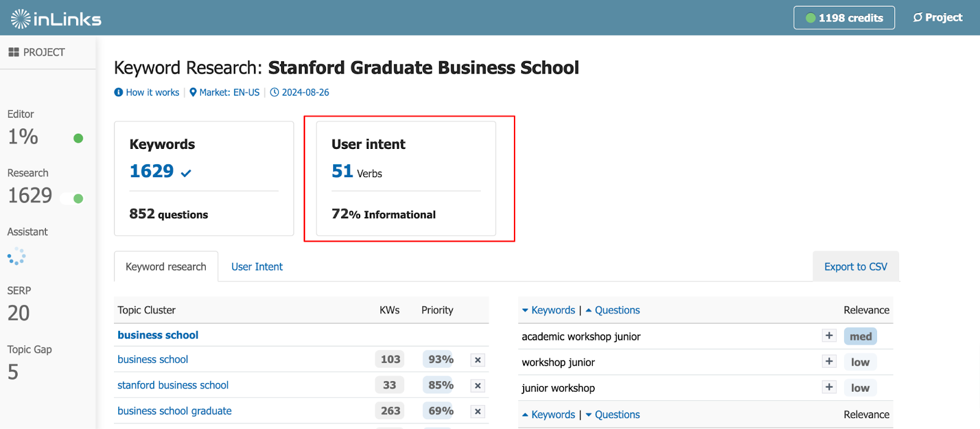Click the low badge for junior workshop
Viewport: 980px width, 429px height.
860,388
